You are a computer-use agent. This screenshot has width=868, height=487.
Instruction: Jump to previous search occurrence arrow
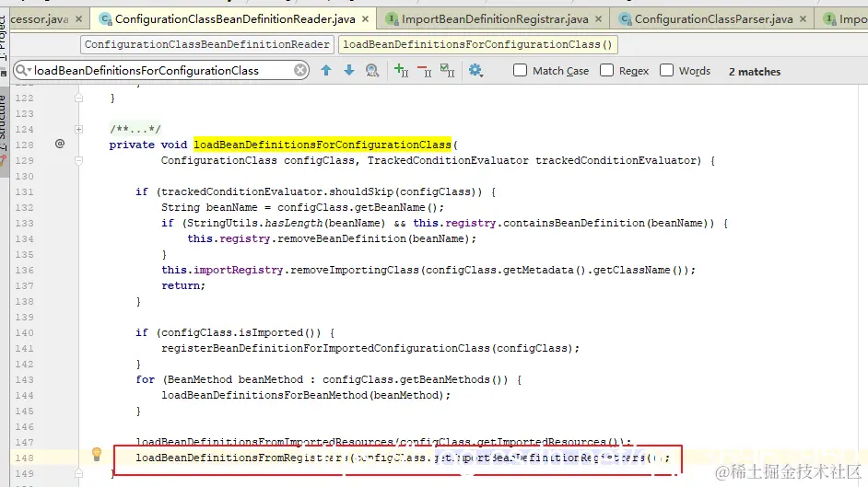(x=326, y=71)
